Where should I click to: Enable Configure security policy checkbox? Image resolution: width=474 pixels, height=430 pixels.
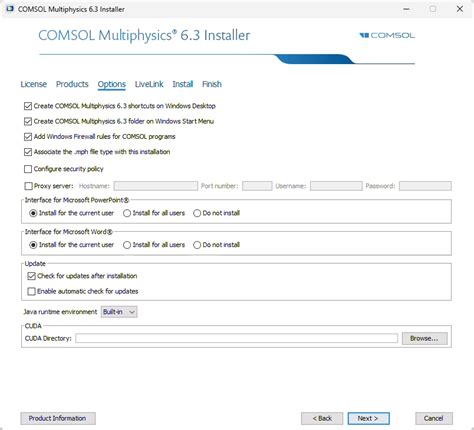[x=28, y=169]
